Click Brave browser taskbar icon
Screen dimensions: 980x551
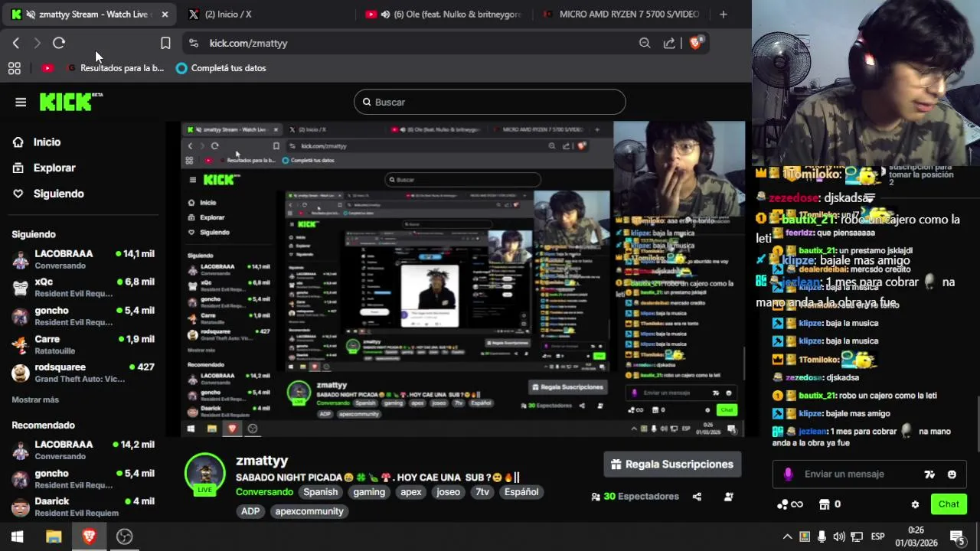pos(89,536)
